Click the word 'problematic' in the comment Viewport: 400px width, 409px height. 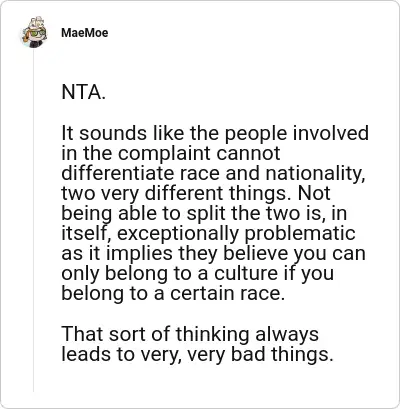pos(300,234)
